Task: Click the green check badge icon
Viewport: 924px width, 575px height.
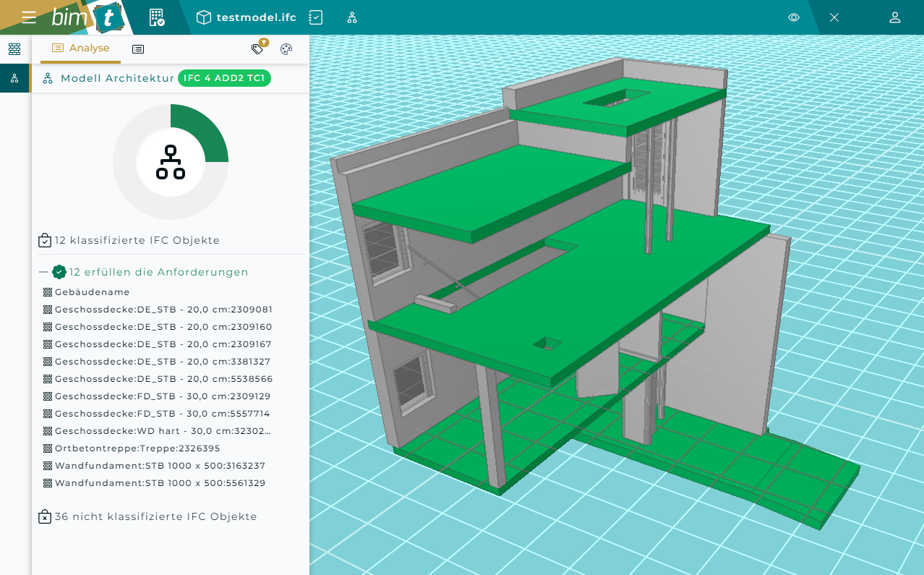Action: click(59, 272)
